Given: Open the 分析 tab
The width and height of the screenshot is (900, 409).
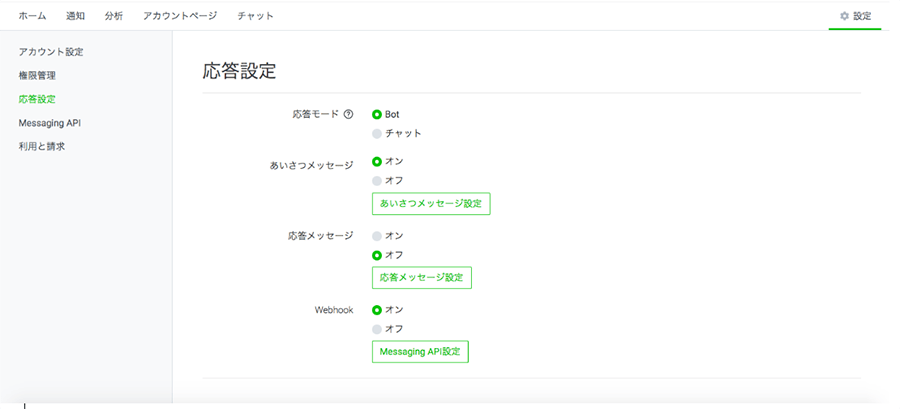Looking at the screenshot, I should tap(114, 16).
